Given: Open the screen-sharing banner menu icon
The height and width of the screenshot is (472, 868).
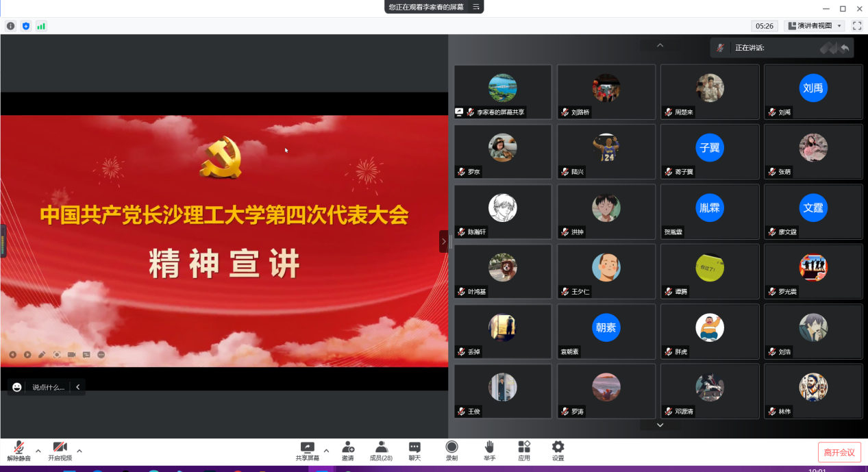Looking at the screenshot, I should [x=476, y=7].
